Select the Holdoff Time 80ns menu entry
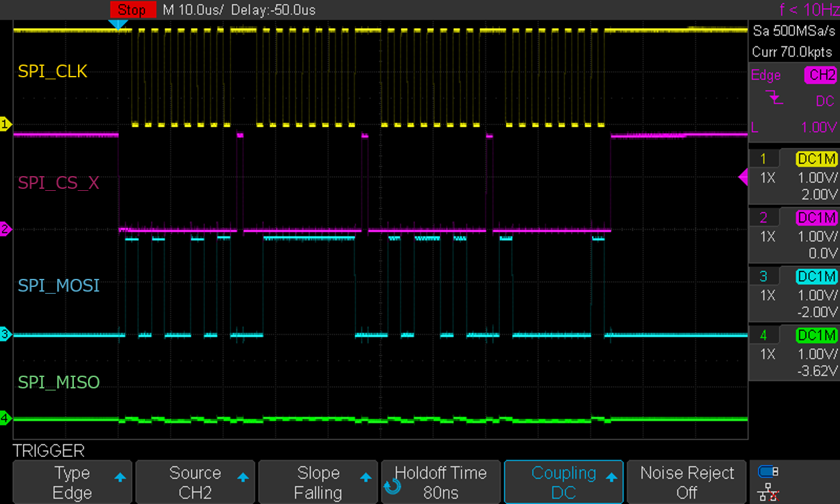 pyautogui.click(x=441, y=481)
